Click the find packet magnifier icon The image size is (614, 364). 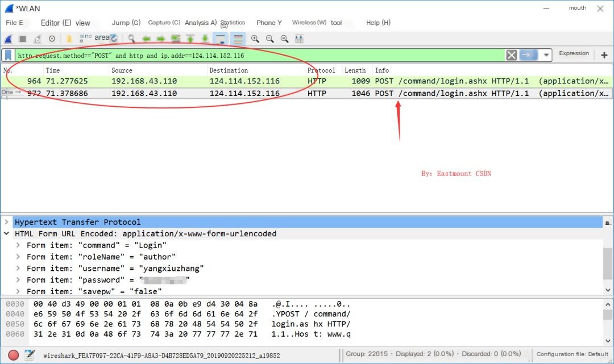tap(131, 39)
